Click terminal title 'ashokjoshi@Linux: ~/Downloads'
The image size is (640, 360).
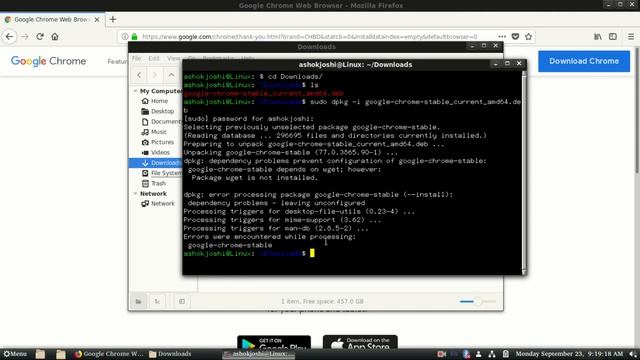coord(355,64)
